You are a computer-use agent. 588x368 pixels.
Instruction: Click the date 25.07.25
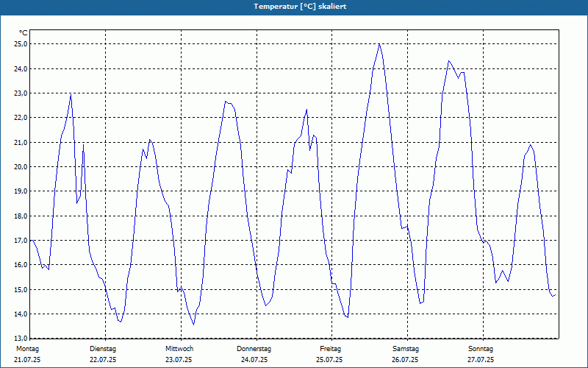(329, 360)
